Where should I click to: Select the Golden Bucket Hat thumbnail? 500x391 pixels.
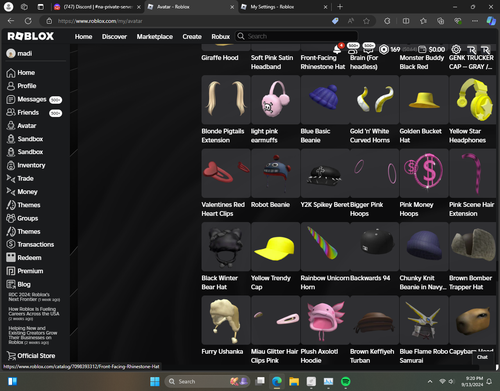(424, 100)
